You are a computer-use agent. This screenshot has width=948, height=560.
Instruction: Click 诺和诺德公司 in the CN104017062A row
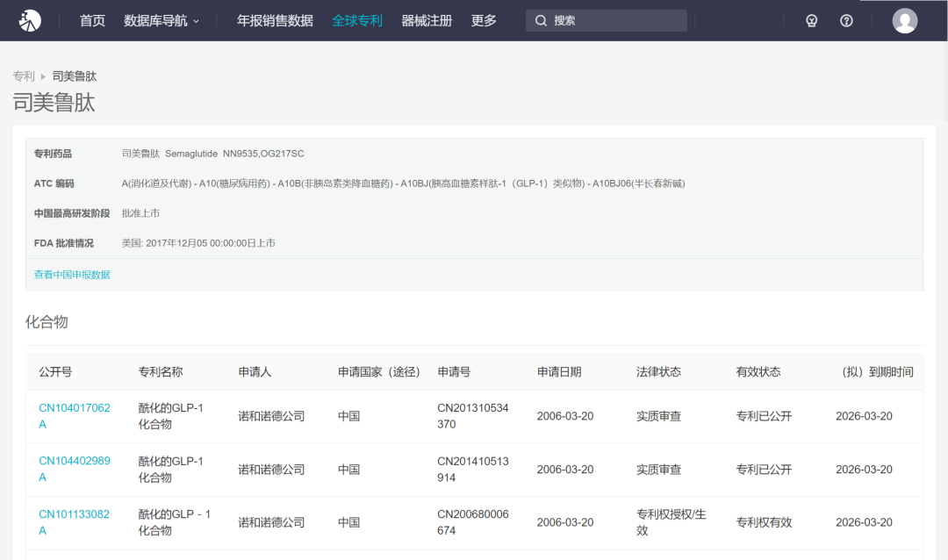271,416
